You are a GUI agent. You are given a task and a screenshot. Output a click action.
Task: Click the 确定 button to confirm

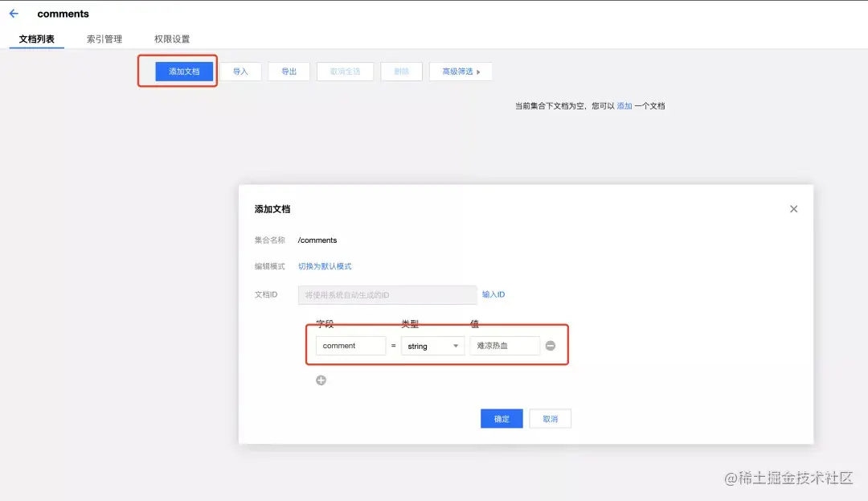click(501, 418)
